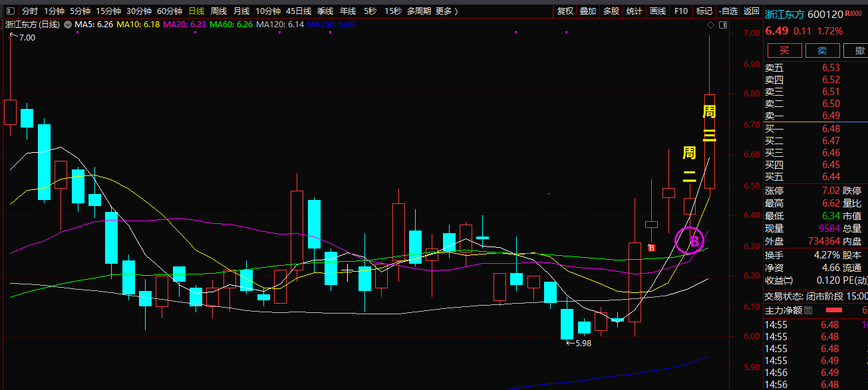Click the MA10: 6.18 indicator label

tap(138, 25)
